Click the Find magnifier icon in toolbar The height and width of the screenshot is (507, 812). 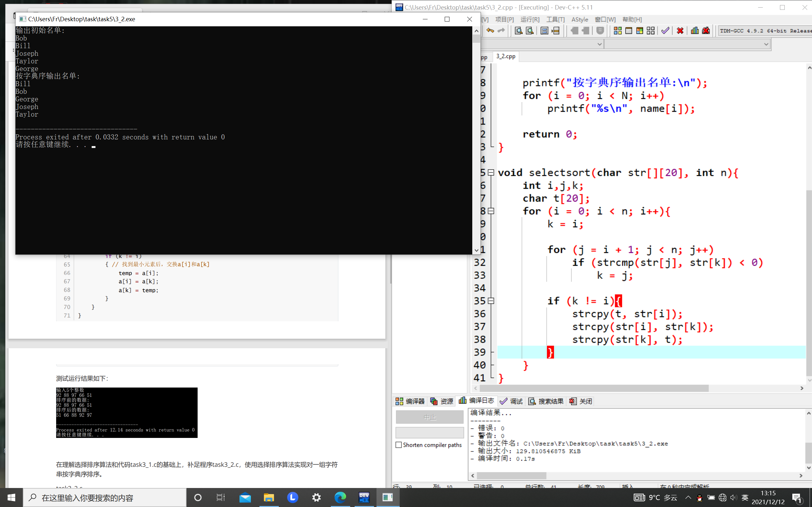tap(518, 31)
